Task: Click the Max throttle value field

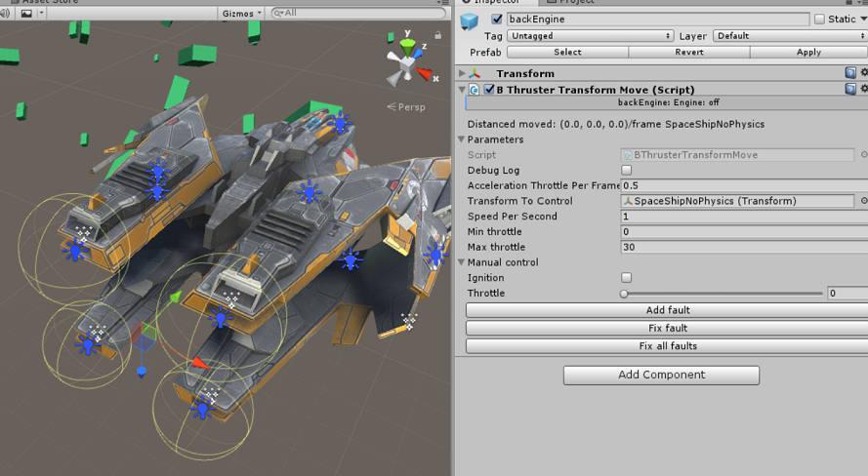Action: (x=744, y=247)
